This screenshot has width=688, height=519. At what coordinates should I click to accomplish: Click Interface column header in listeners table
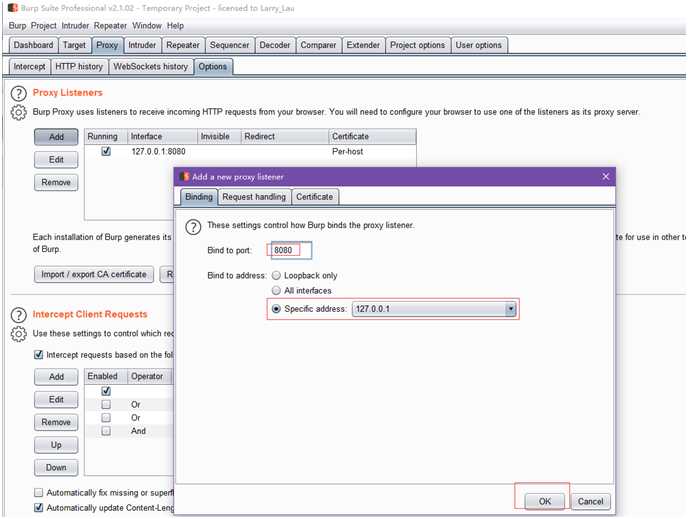(162, 136)
